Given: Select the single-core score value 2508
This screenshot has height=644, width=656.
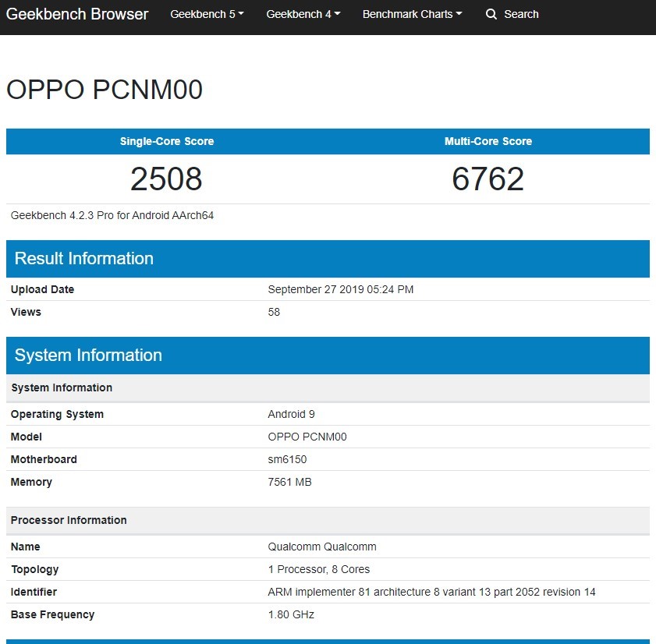Looking at the screenshot, I should 166,179.
